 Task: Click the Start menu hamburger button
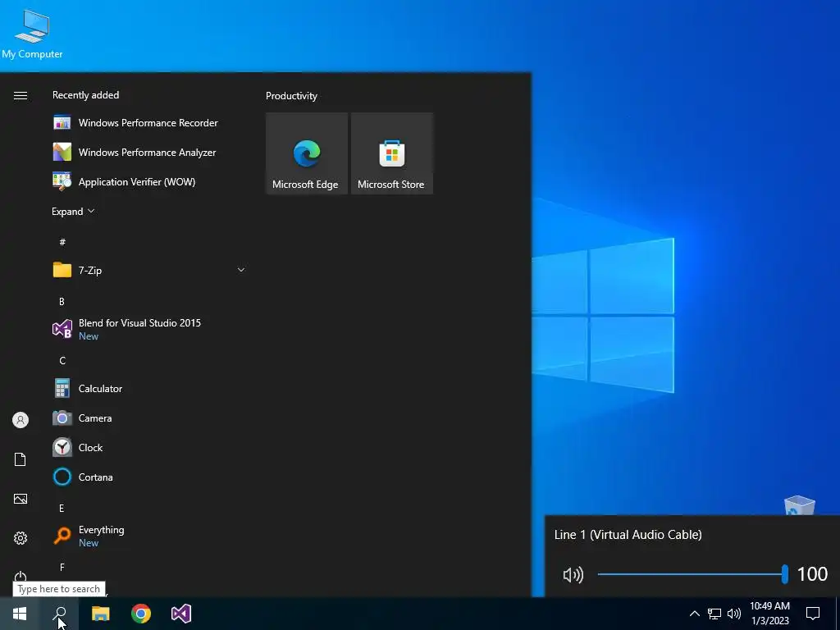tap(21, 95)
